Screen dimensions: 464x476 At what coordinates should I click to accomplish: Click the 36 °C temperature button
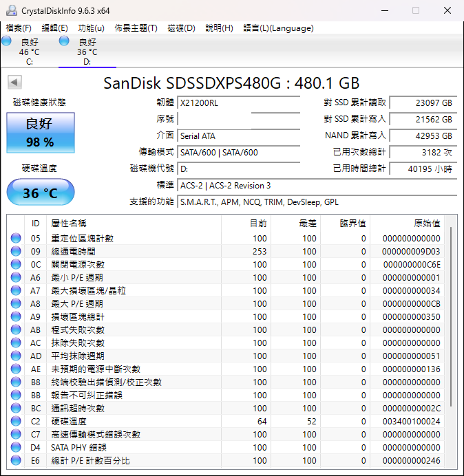(x=41, y=192)
